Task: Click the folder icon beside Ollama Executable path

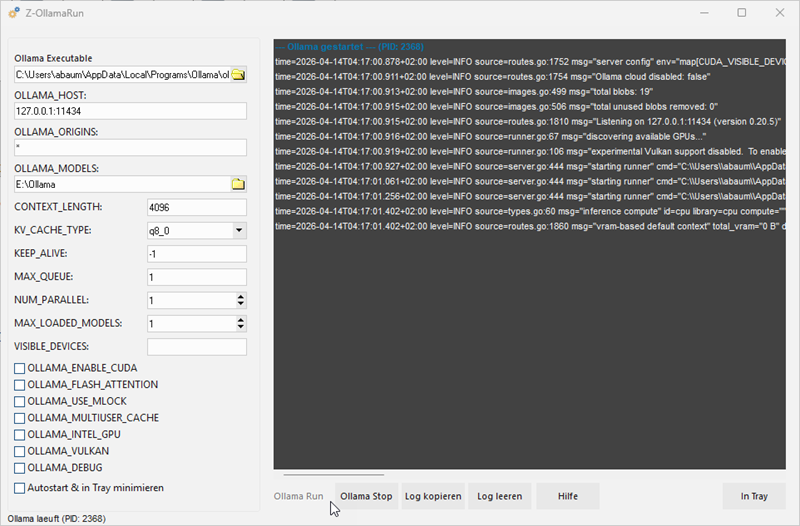Action: point(238,75)
